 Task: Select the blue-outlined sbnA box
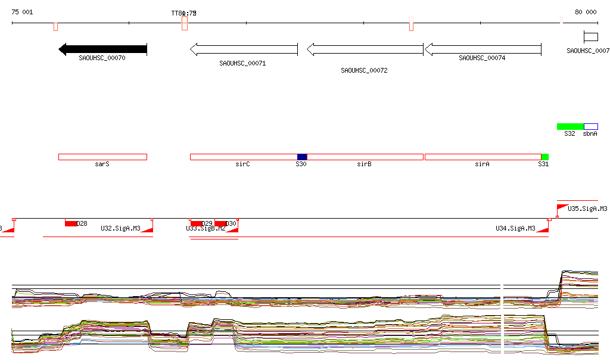pos(591,126)
